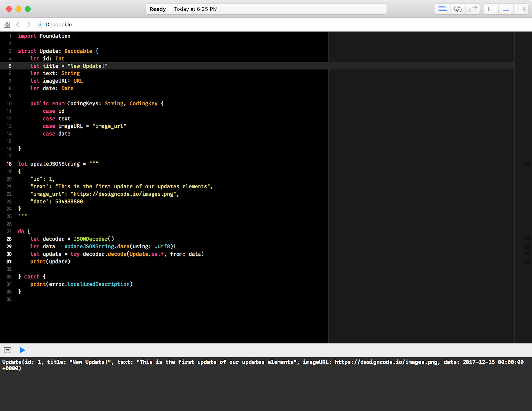Image resolution: width=532 pixels, height=411 pixels.
Task: Place cursor on 'import Foundation'
Action: pos(44,36)
